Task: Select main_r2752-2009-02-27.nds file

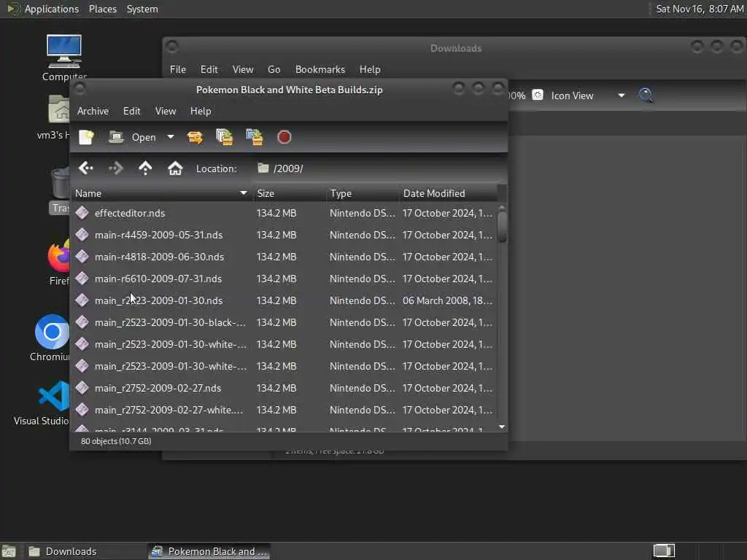Action: 158,388
